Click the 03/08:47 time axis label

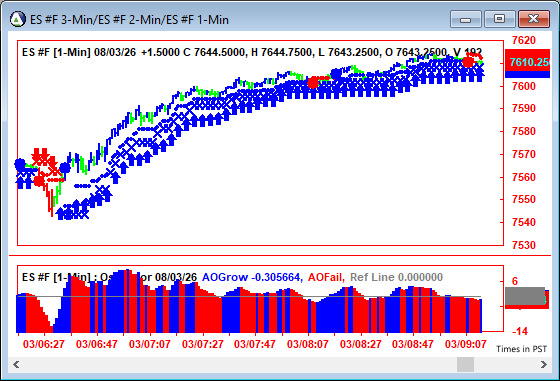click(x=412, y=344)
